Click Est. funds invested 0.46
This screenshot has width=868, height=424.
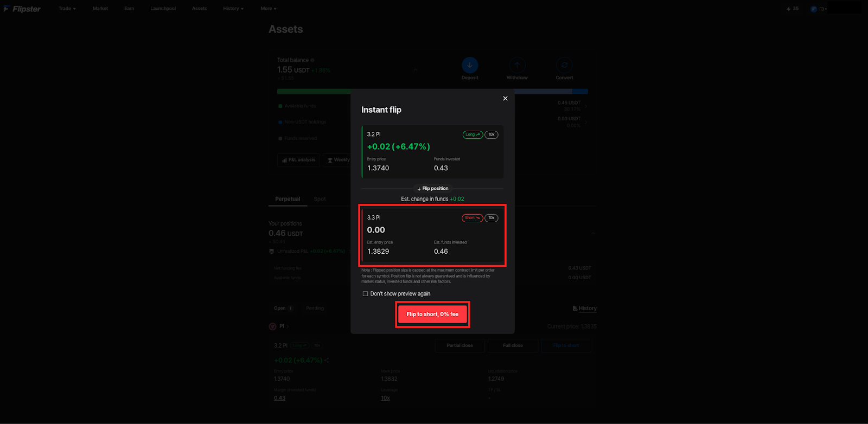coord(441,252)
